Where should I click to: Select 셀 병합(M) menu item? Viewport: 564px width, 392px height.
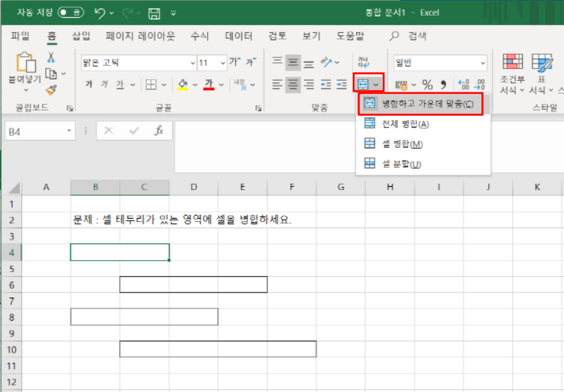click(x=423, y=144)
